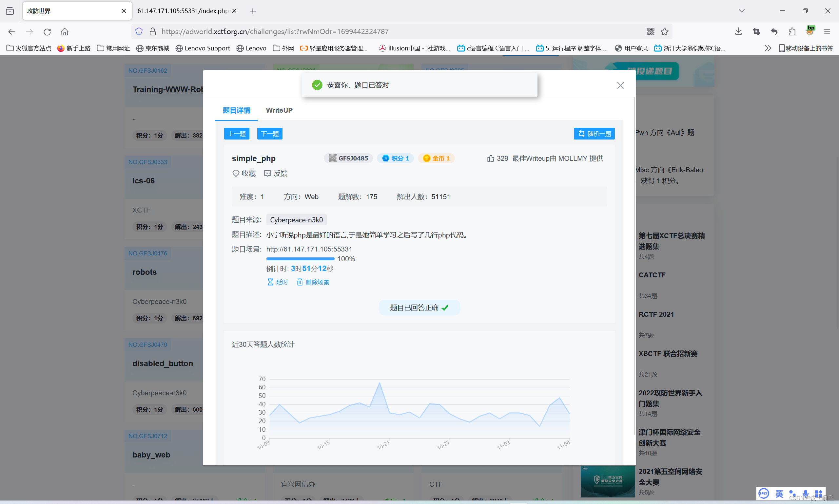Open the Firefox application hamburger menu

click(x=828, y=31)
